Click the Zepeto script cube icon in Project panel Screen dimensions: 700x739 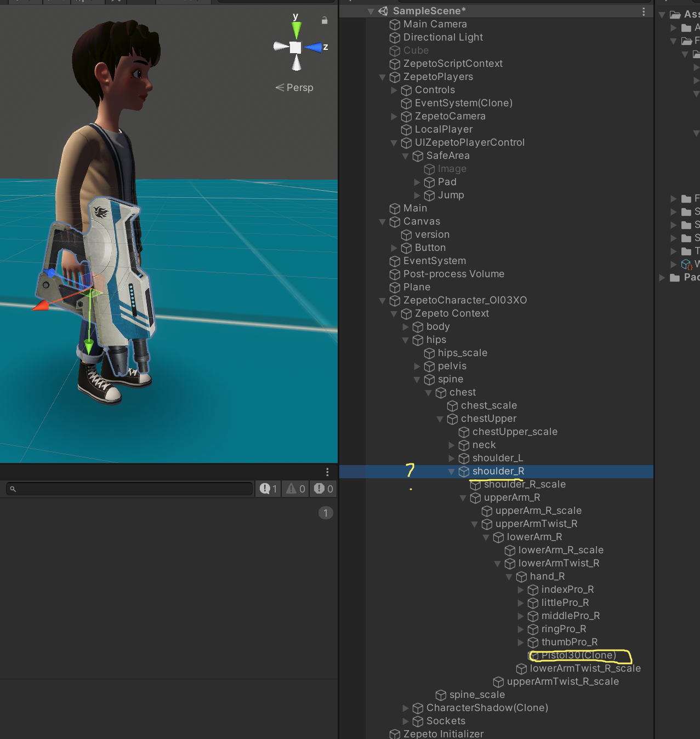point(687,265)
